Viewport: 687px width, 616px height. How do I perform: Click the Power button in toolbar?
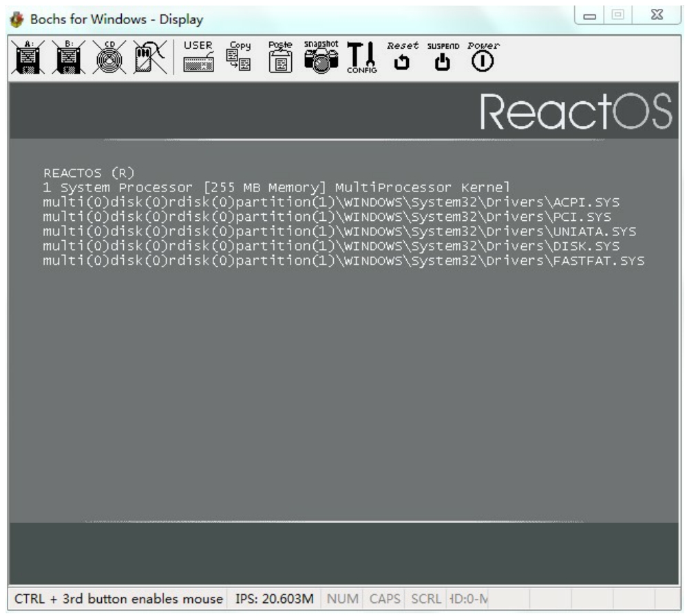(x=483, y=56)
